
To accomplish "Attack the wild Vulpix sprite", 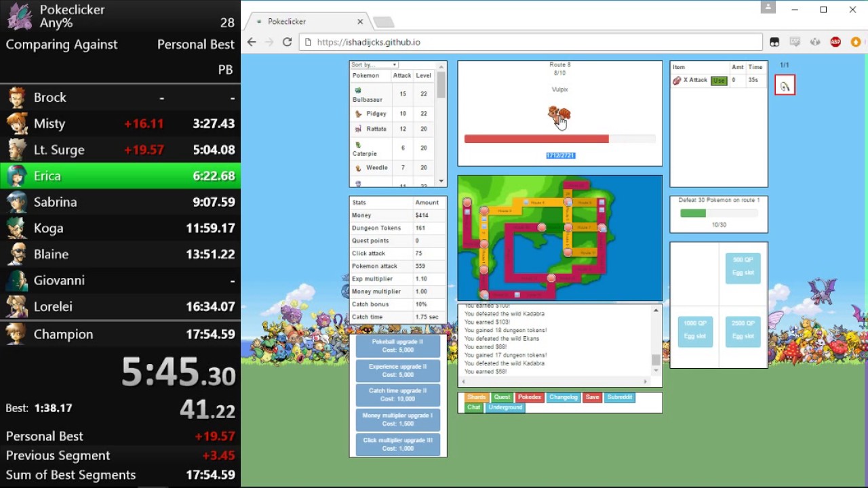I will pyautogui.click(x=559, y=115).
